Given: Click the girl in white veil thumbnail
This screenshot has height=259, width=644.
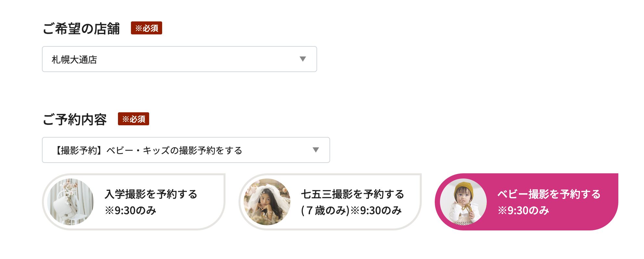Looking at the screenshot, I should tap(267, 202).
